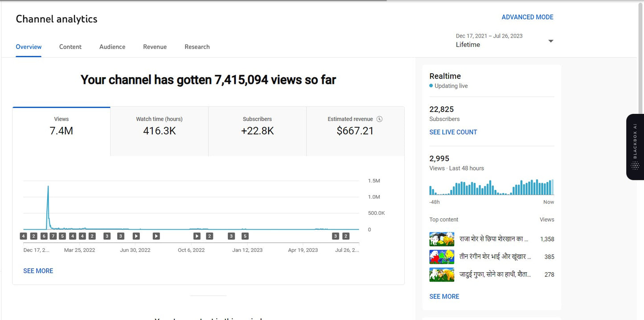Switch to the Content tab
Screen dimensions: 644x320
pyautogui.click(x=70, y=46)
